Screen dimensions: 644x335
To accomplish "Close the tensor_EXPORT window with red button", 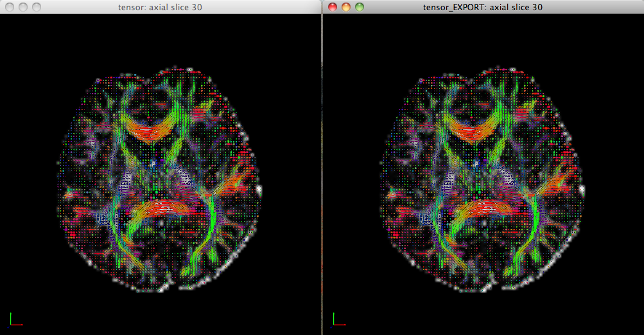I will pyautogui.click(x=333, y=7).
